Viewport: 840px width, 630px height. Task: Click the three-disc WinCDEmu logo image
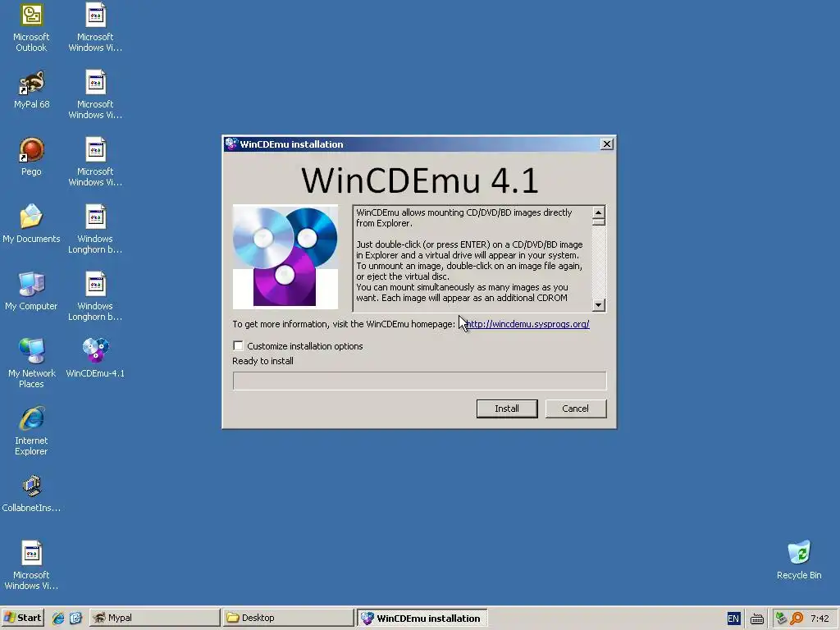pyautogui.click(x=285, y=257)
